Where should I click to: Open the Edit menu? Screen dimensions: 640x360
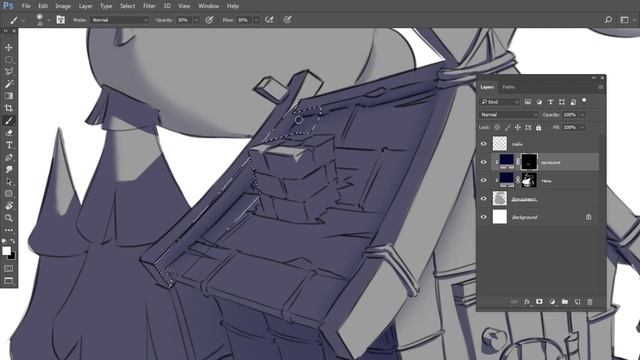[43, 6]
